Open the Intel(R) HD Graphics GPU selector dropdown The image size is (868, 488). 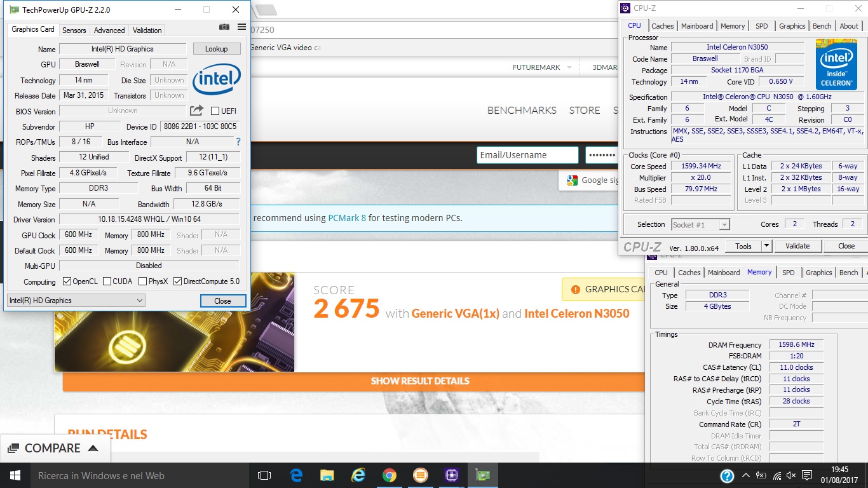coord(76,301)
